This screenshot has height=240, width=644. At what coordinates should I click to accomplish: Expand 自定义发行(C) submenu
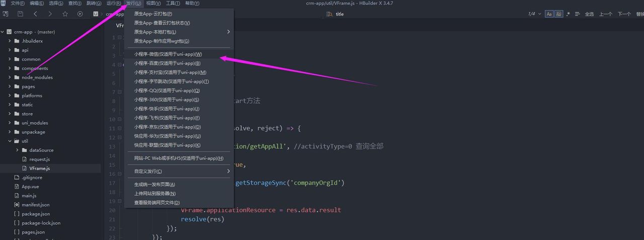(179, 171)
